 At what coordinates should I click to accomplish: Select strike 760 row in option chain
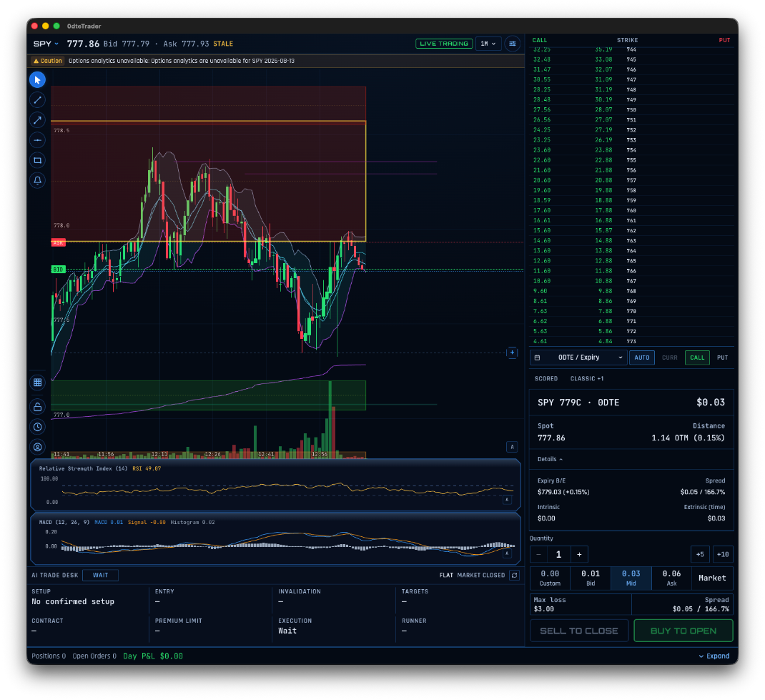[x=632, y=211]
